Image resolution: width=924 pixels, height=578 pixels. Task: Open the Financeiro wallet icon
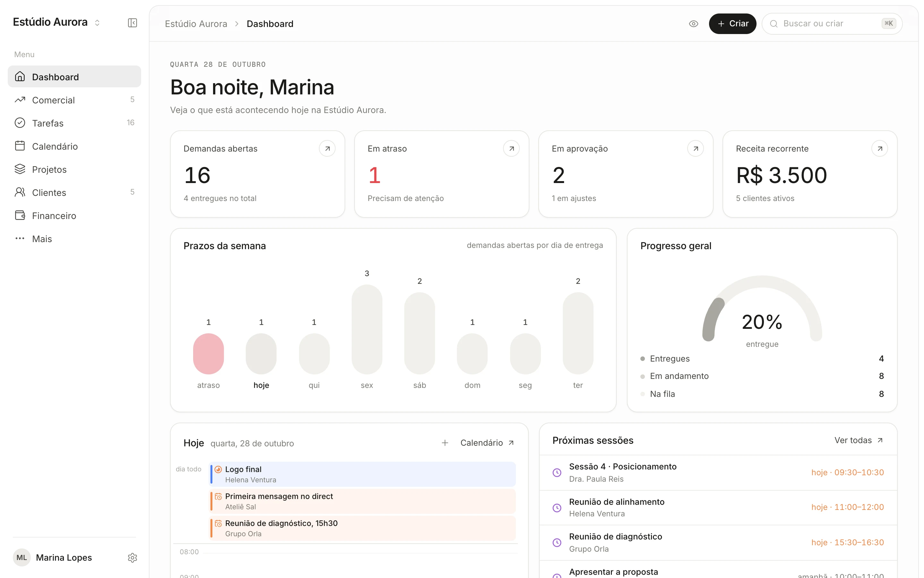pos(20,215)
